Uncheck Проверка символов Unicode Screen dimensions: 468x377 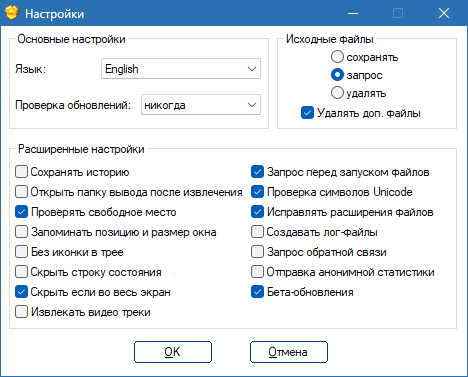pyautogui.click(x=257, y=192)
